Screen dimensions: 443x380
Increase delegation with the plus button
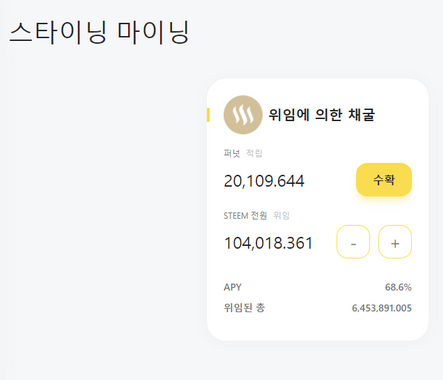coord(395,242)
